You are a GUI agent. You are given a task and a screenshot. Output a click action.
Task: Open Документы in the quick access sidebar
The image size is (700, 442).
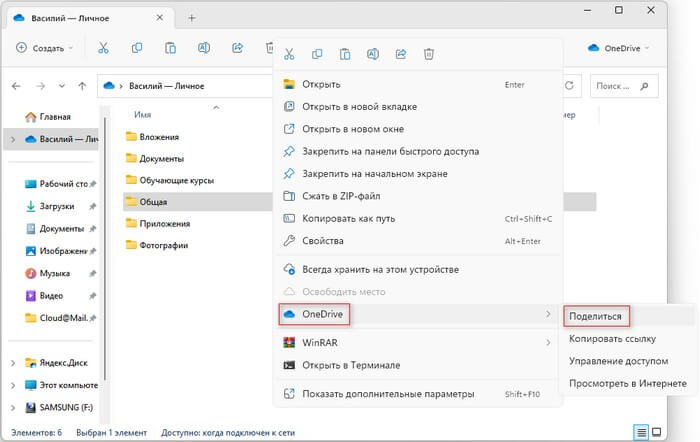tap(53, 229)
